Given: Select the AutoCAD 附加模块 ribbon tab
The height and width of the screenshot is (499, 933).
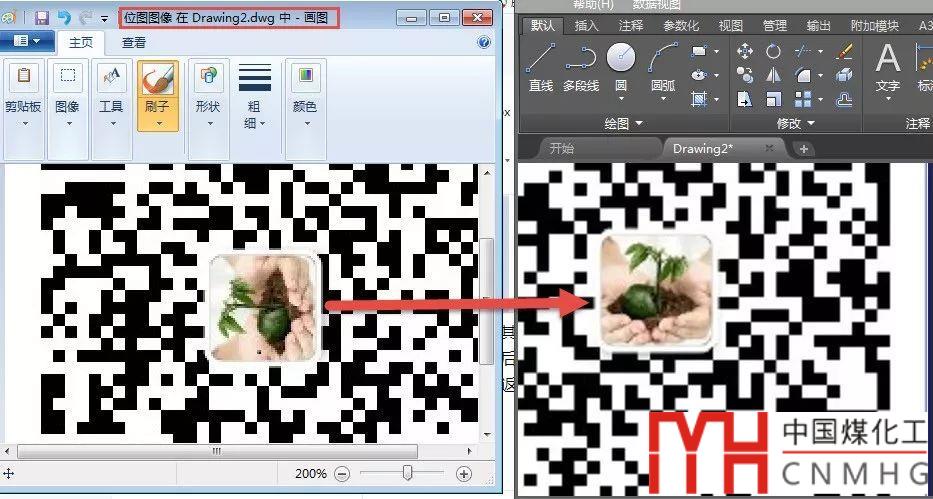Looking at the screenshot, I should [x=875, y=26].
